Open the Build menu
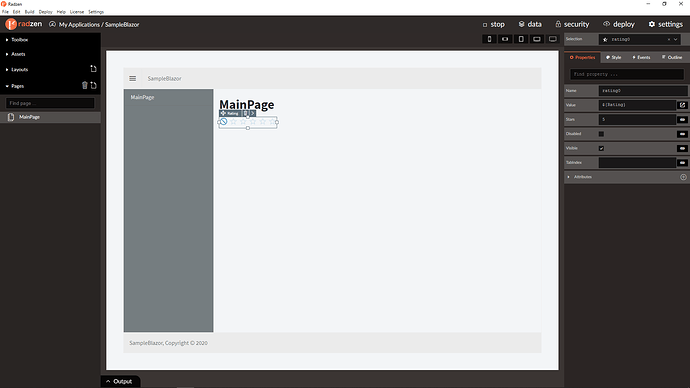The width and height of the screenshot is (690, 388). point(29,12)
